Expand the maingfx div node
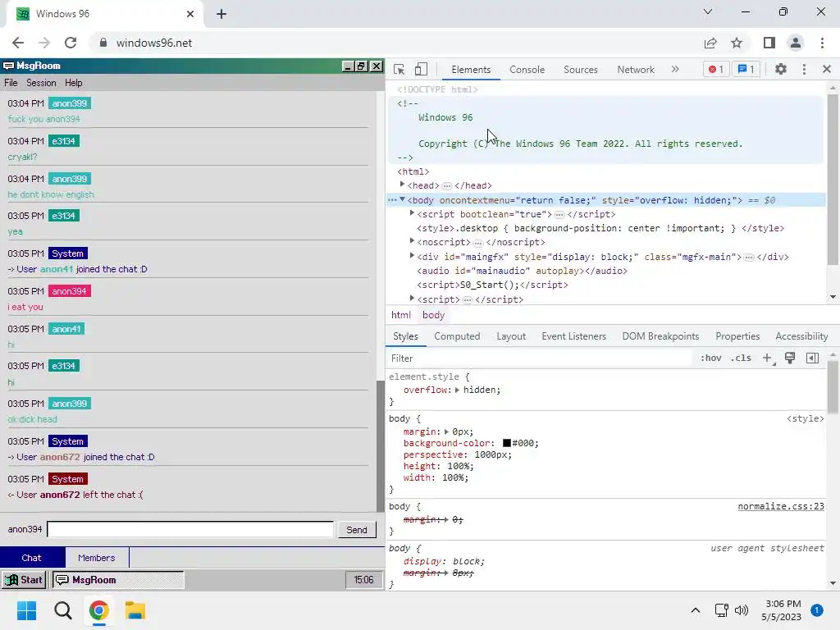This screenshot has height=630, width=840. [x=412, y=256]
